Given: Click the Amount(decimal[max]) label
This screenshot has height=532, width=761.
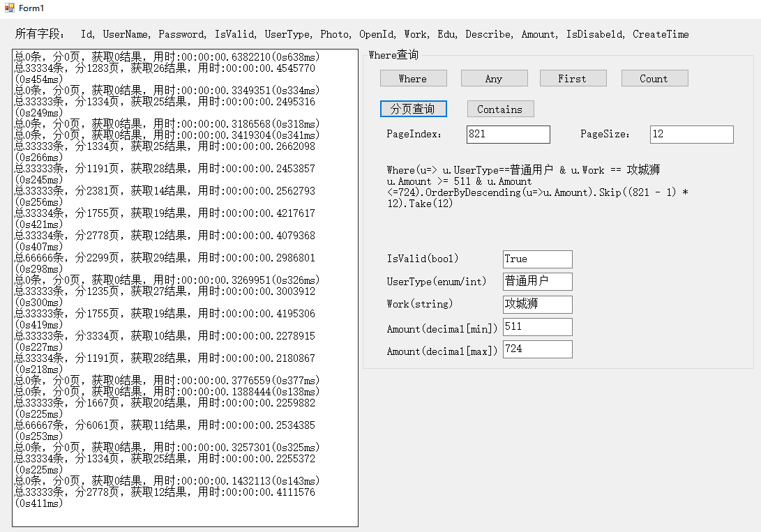Looking at the screenshot, I should [x=442, y=351].
